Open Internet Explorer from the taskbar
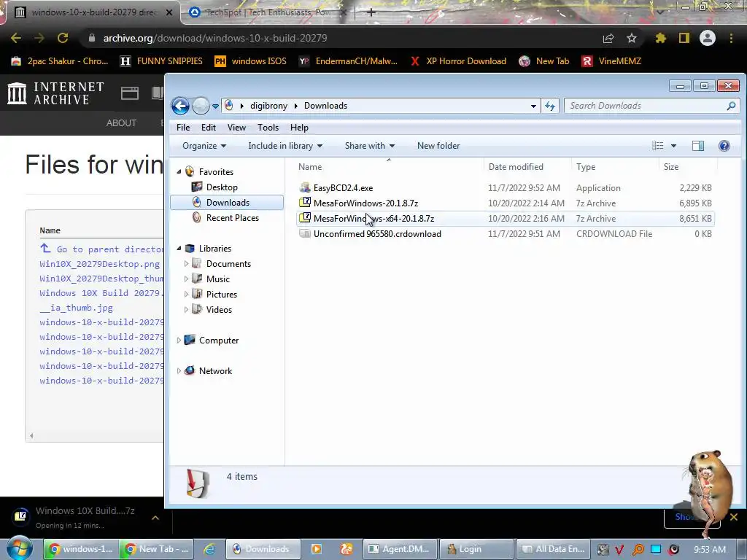747x560 pixels. point(209,549)
